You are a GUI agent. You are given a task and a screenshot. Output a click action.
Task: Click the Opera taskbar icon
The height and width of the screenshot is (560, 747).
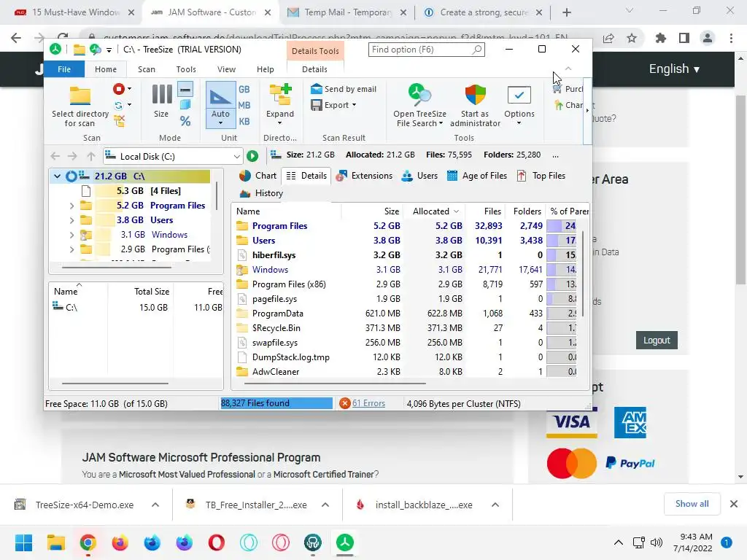(x=216, y=542)
